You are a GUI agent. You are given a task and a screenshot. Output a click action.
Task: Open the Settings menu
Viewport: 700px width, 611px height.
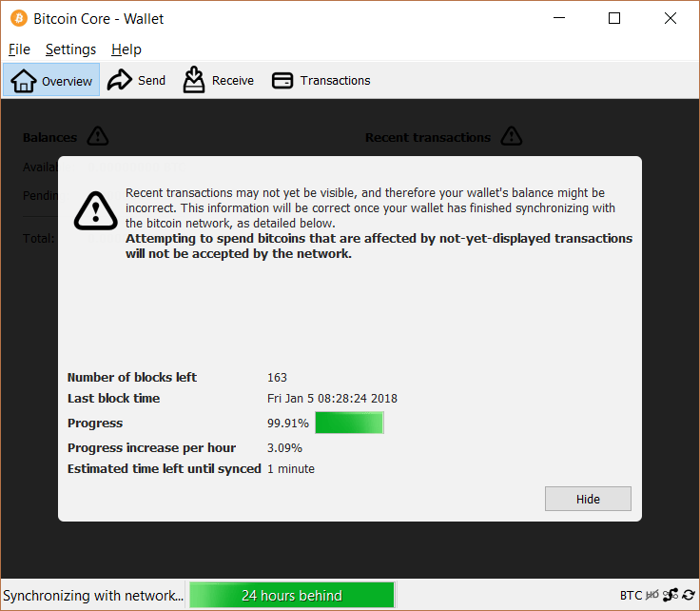[x=70, y=49]
